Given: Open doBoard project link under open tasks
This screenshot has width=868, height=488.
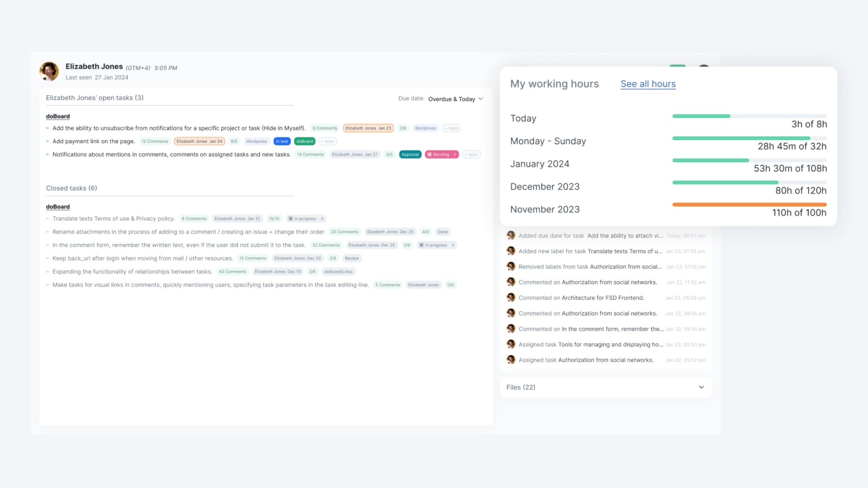Looking at the screenshot, I should coord(58,116).
